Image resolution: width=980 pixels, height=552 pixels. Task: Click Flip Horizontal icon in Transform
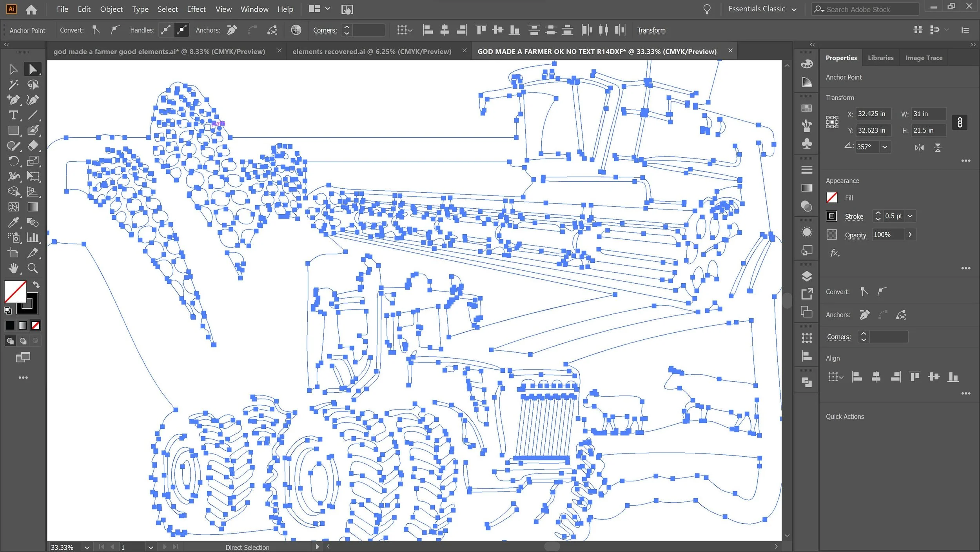(919, 148)
